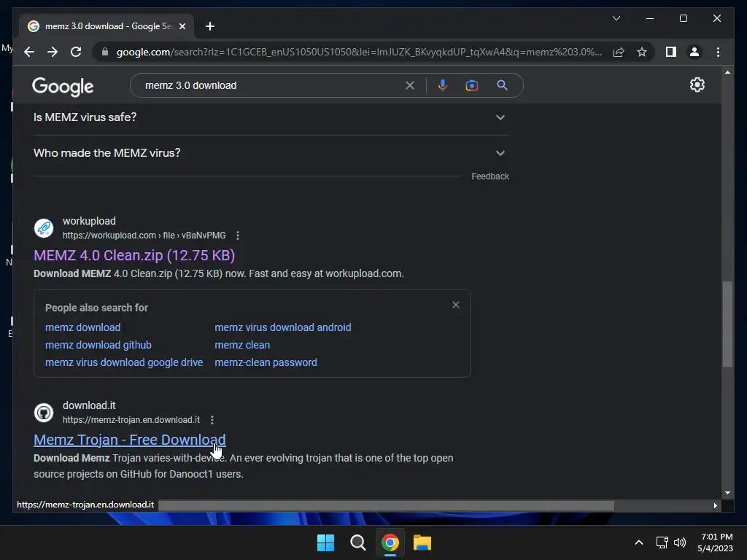Open the MEMZ 4.0 Clean.zip result
The image size is (747, 560).
(134, 255)
